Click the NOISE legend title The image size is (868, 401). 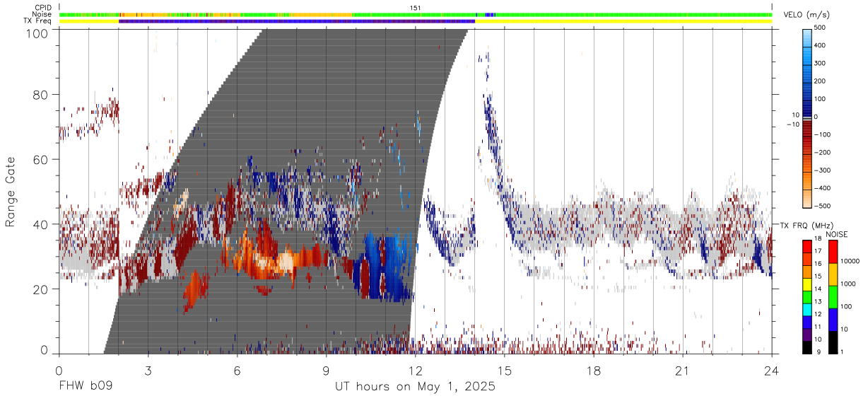click(x=836, y=233)
